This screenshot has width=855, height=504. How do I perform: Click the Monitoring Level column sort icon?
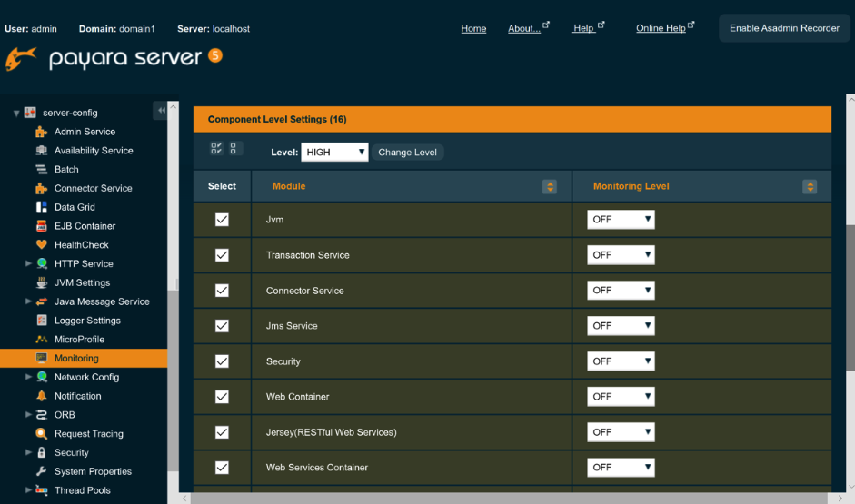tap(810, 187)
